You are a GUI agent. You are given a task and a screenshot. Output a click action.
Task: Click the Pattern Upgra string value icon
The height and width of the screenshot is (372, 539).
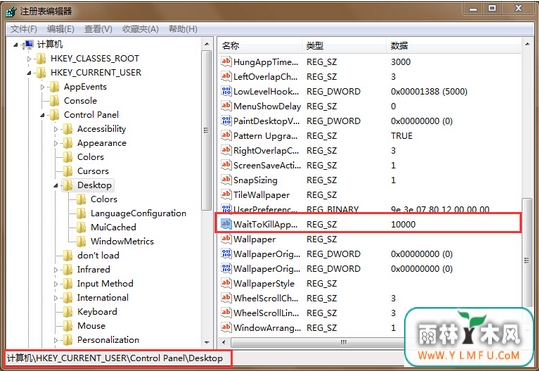click(226, 135)
